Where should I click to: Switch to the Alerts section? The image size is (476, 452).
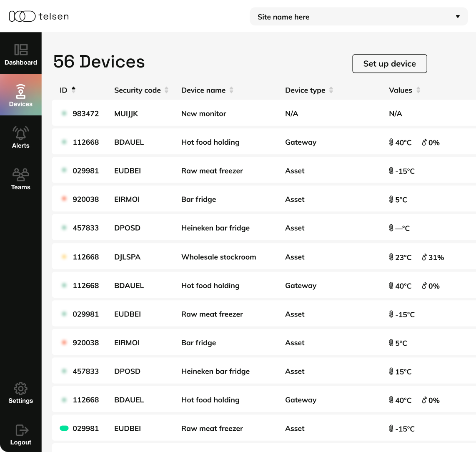click(21, 138)
